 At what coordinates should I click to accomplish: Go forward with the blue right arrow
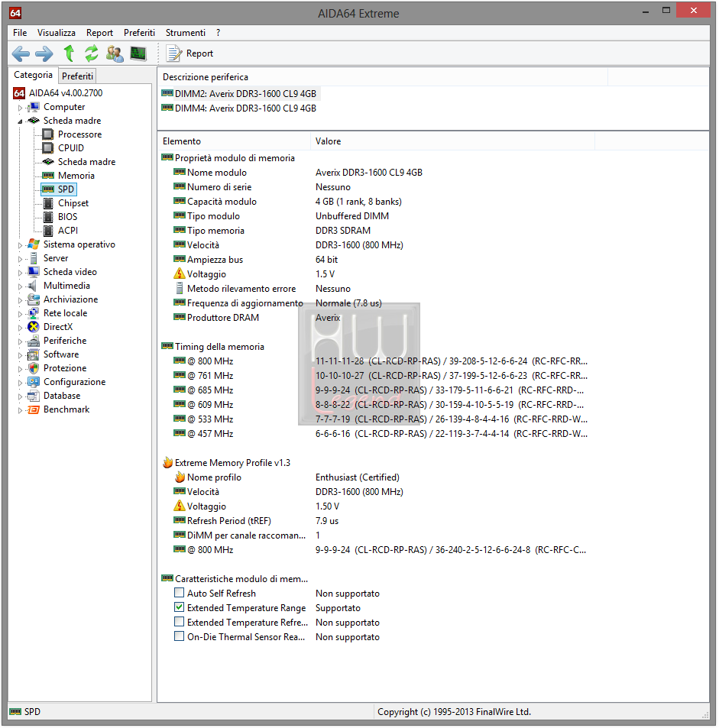click(x=44, y=54)
